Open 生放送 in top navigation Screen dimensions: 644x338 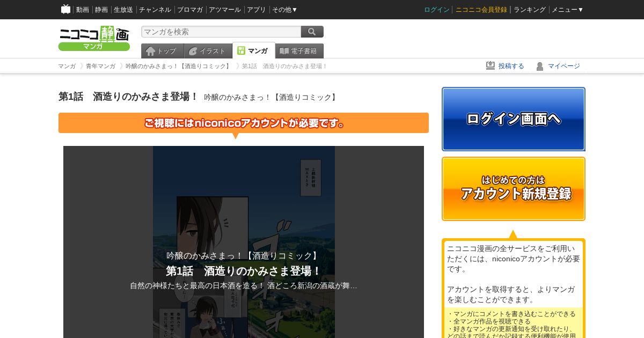click(x=123, y=10)
